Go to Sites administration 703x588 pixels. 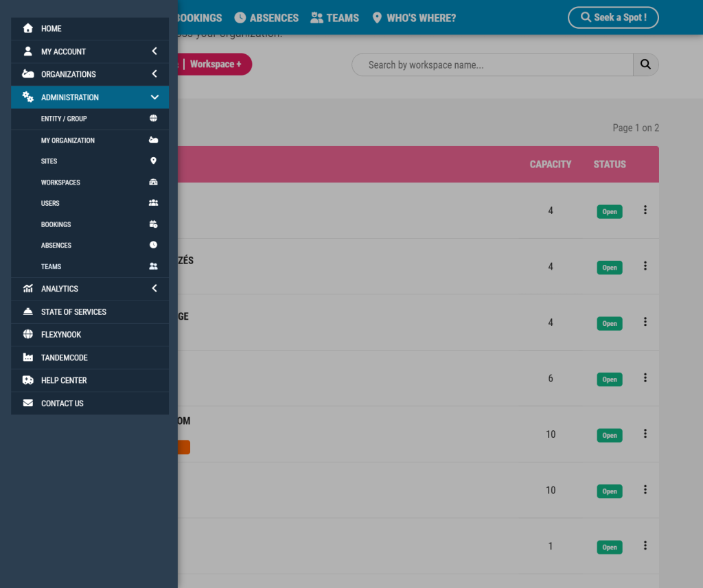pos(90,161)
